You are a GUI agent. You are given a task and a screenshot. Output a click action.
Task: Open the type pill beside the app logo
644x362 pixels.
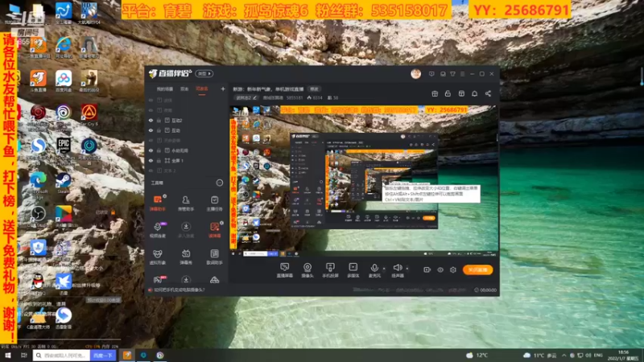tap(204, 73)
